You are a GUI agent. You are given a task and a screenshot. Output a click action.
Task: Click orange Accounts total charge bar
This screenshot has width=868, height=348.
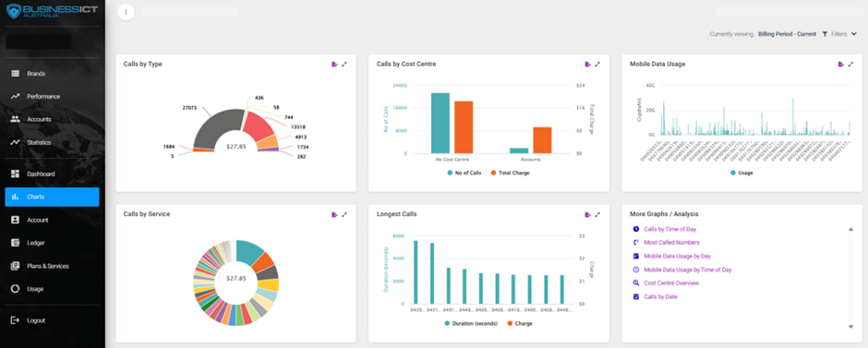543,140
